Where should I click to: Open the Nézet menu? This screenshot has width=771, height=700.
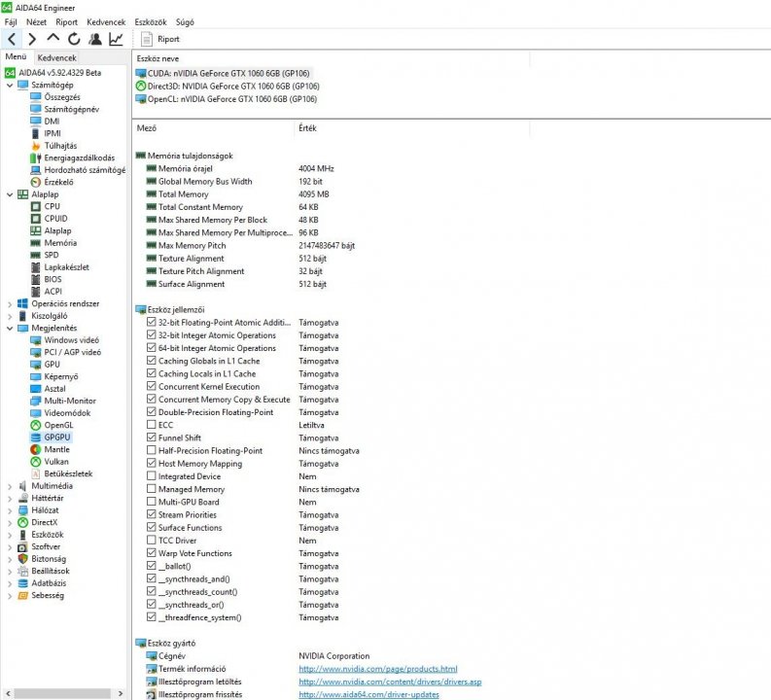point(36,22)
